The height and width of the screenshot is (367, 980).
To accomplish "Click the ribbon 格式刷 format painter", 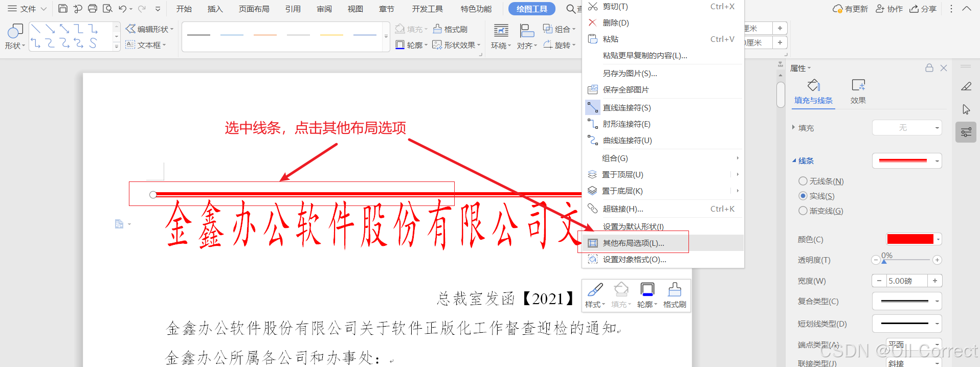I will pos(450,29).
